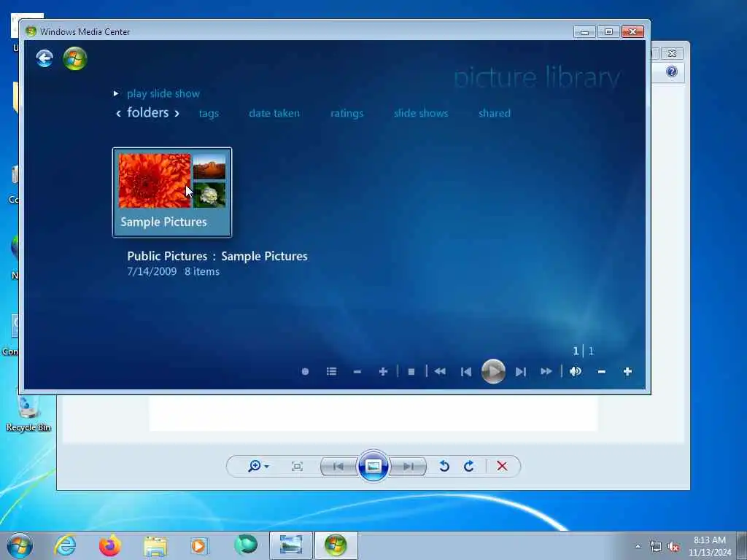Click Media Center taskbar button
This screenshot has height=560, width=747.
coord(336,545)
